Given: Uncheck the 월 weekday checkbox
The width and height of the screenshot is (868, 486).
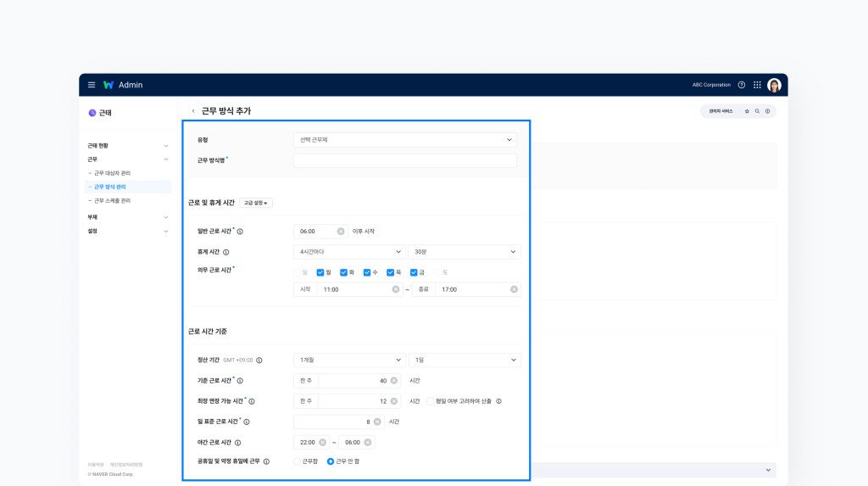Looking at the screenshot, I should click(x=320, y=272).
